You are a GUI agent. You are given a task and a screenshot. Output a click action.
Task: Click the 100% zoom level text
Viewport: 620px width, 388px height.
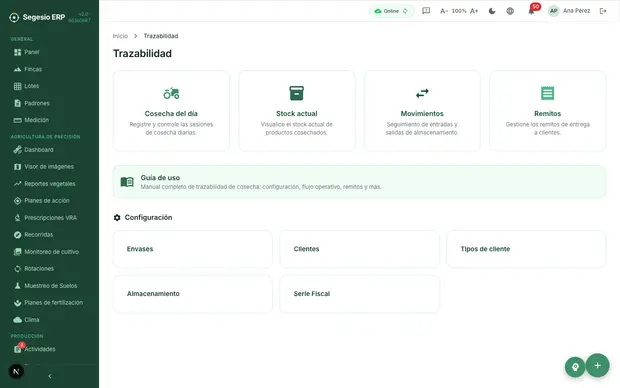[459, 11]
